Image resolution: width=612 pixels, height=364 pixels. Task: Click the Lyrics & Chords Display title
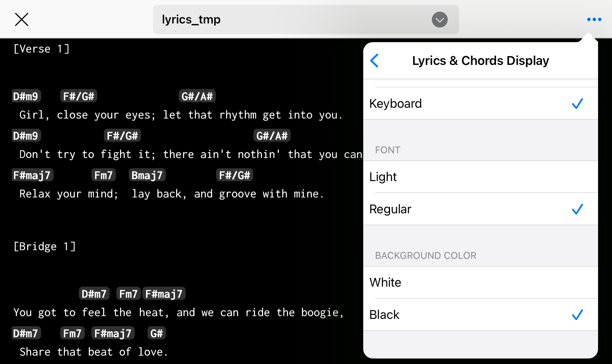480,60
